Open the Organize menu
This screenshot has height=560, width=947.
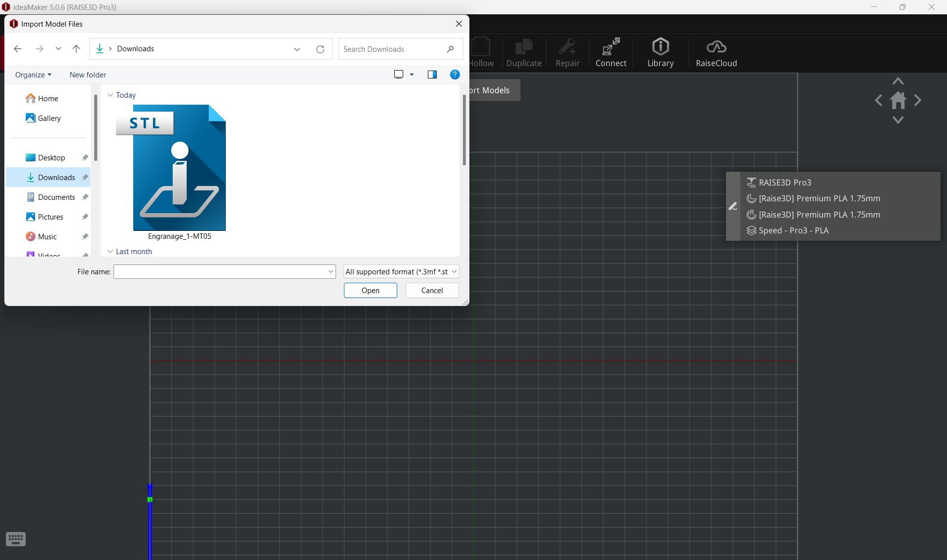(x=33, y=75)
